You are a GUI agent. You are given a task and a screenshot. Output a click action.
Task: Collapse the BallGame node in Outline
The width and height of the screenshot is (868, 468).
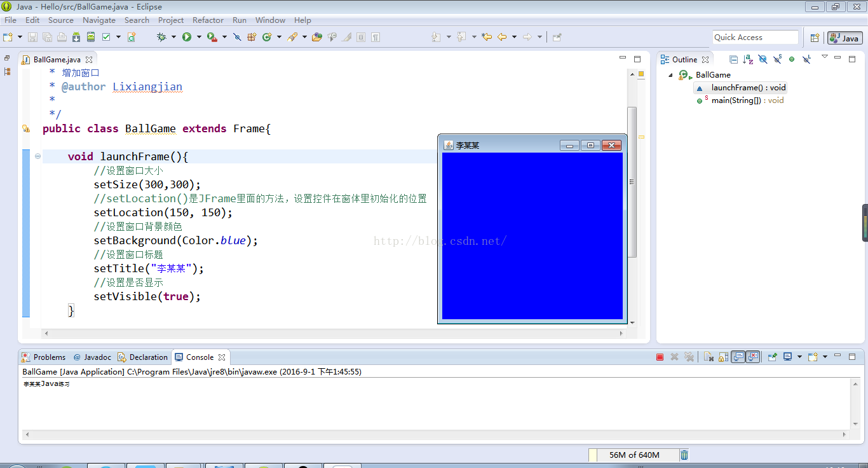670,75
